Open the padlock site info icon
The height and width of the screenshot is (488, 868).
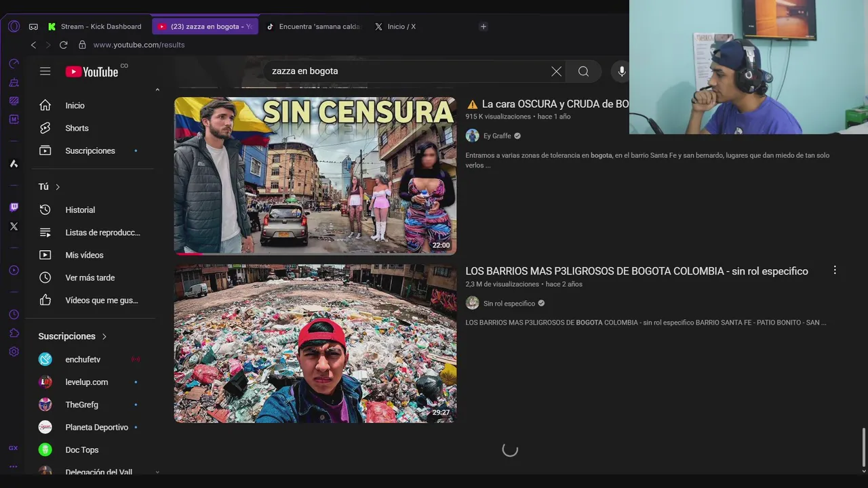82,45
